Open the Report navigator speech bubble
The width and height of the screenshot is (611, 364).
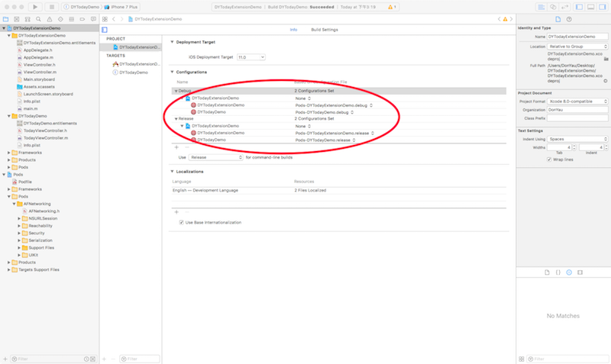[x=93, y=19]
